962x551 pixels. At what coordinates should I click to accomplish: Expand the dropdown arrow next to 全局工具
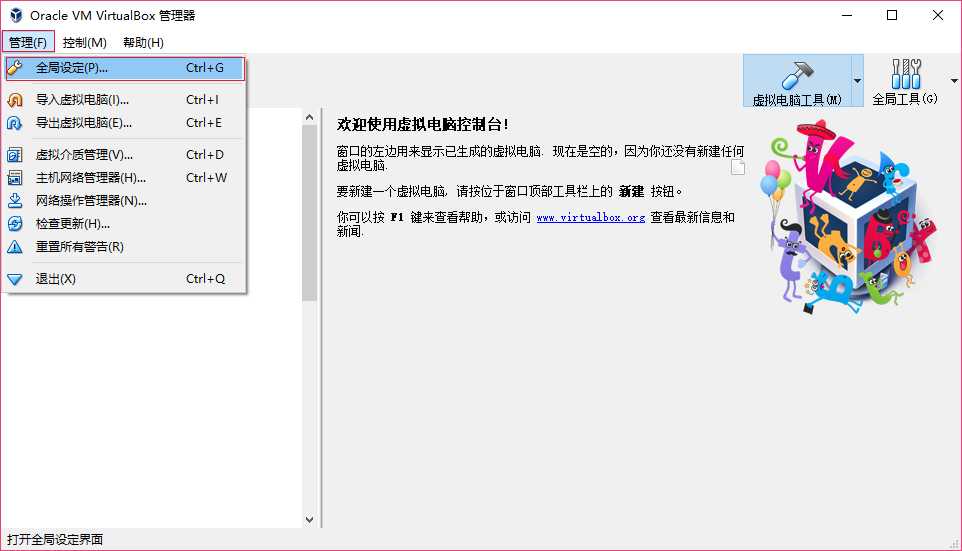point(954,80)
